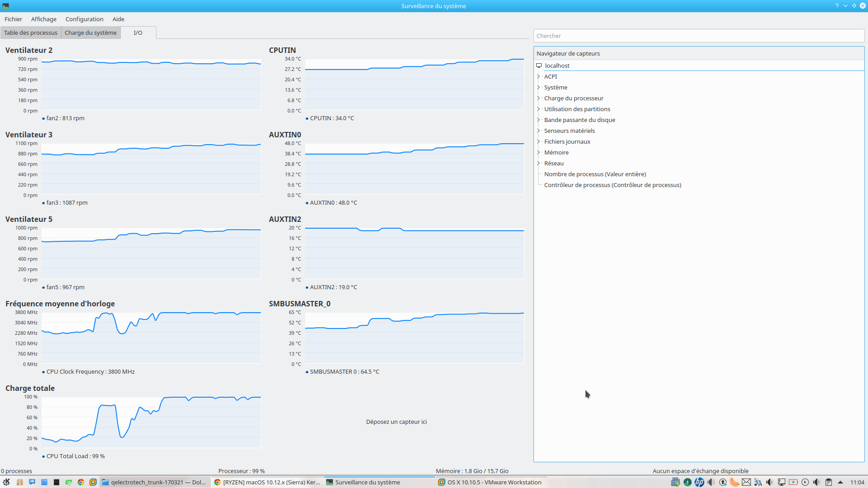Screen dimensions: 868x488
Task: Click the System Monitor icon in title bar
Action: [6, 6]
